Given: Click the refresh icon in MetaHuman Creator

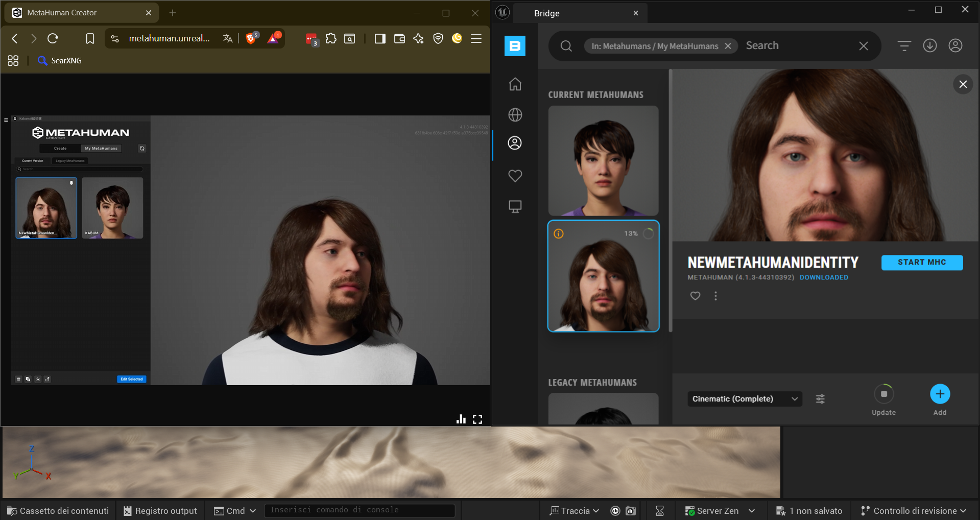Looking at the screenshot, I should click(142, 149).
